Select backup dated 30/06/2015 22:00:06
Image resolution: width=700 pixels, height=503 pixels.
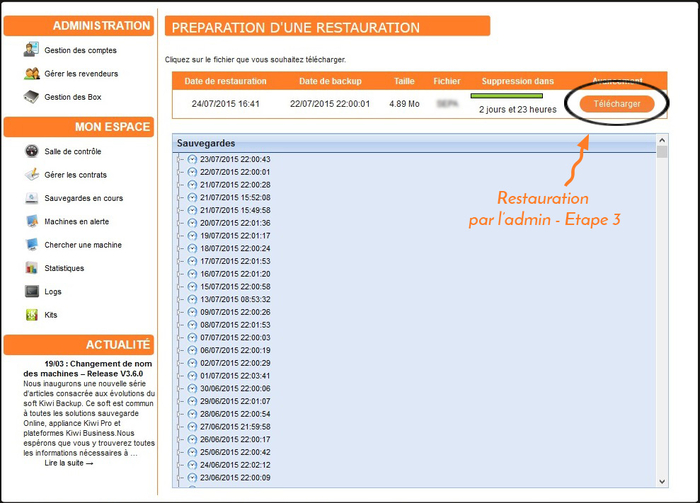[235, 388]
